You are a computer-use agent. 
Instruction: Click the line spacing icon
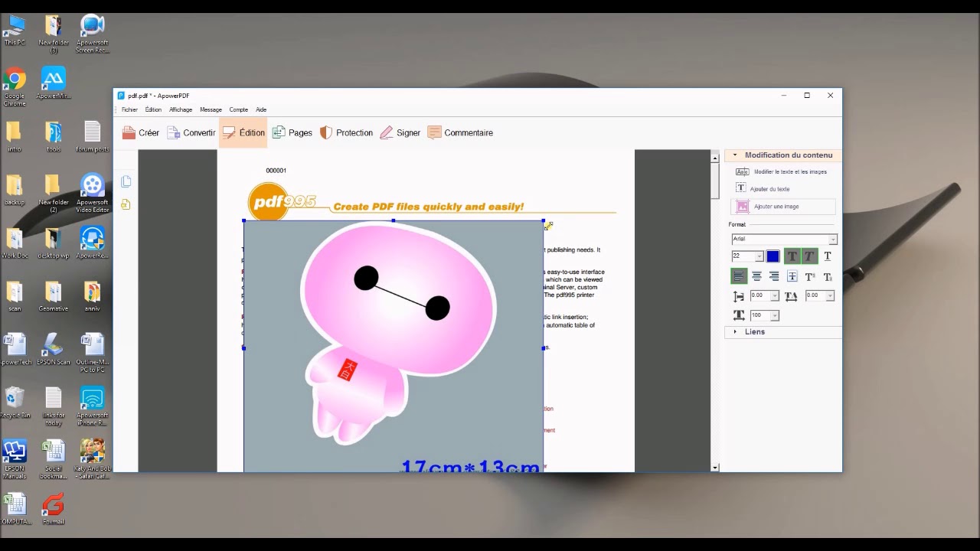(739, 296)
